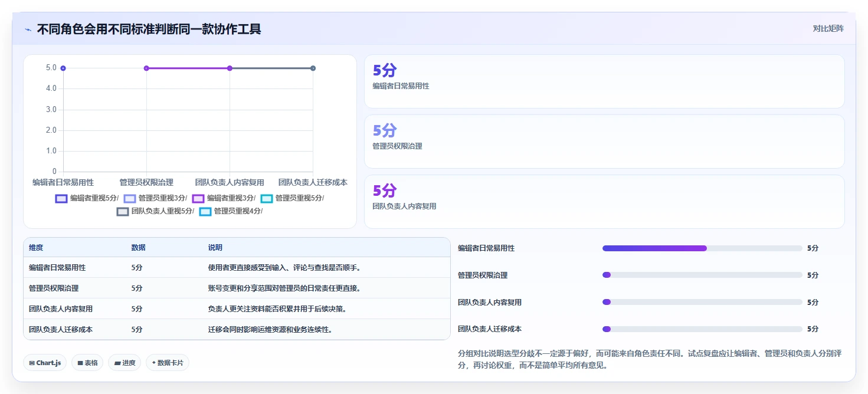
Task: Open the 5分 card for 编辑者日常易用性
Action: click(604, 81)
